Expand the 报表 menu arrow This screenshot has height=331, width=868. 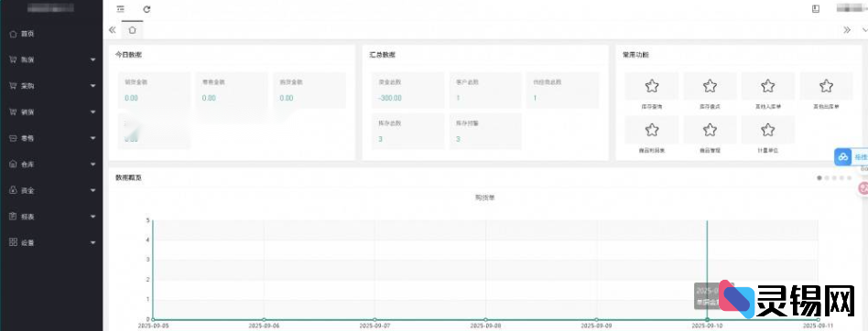pyautogui.click(x=93, y=217)
